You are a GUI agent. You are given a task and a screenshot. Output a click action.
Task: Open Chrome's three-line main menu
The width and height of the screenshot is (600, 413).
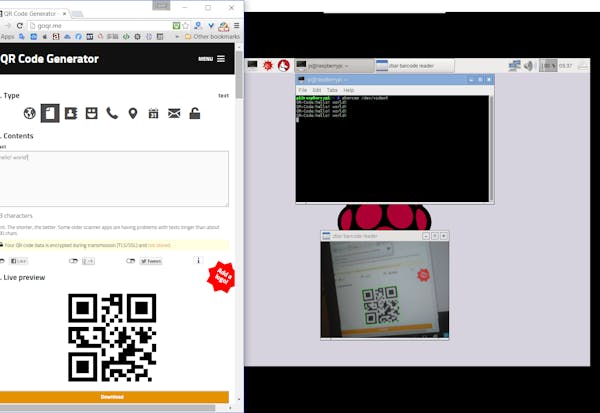pyautogui.click(x=237, y=26)
